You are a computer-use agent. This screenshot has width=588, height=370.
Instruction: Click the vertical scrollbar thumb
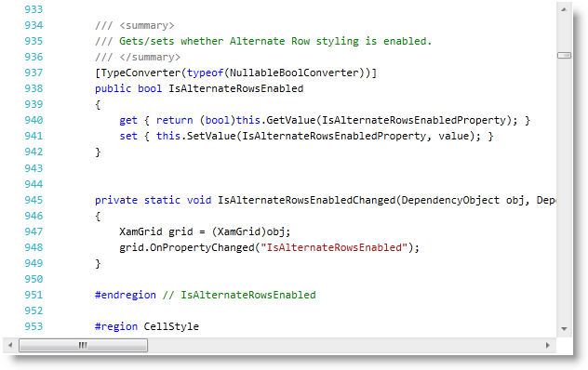(564, 56)
